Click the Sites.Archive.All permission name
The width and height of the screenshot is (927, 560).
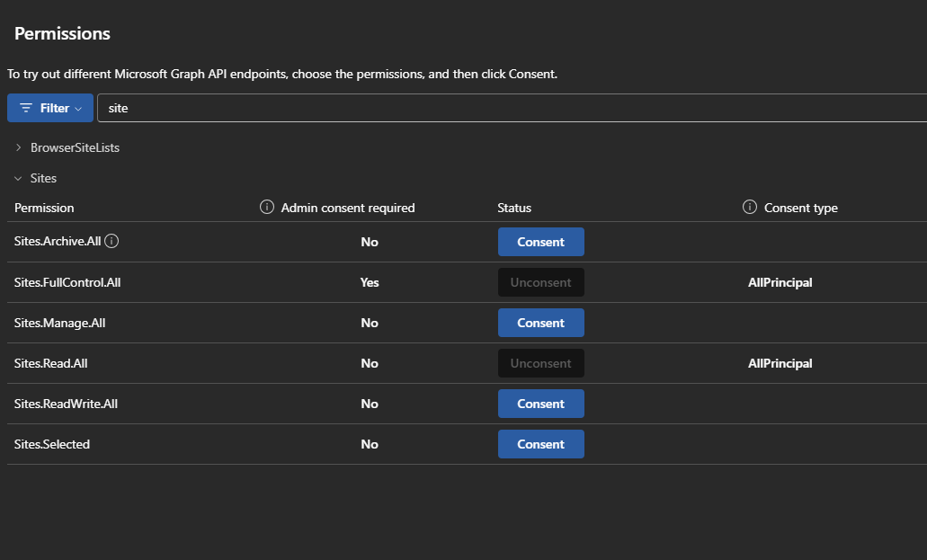tap(58, 241)
